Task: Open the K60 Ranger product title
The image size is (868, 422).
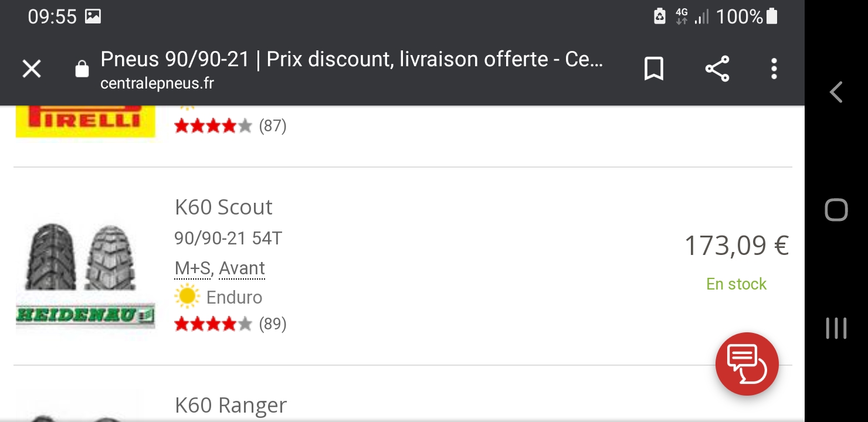Action: point(230,406)
